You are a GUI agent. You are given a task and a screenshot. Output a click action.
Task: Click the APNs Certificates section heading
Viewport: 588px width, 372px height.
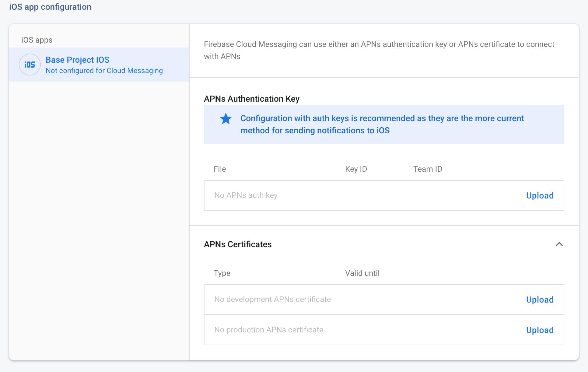click(x=238, y=244)
